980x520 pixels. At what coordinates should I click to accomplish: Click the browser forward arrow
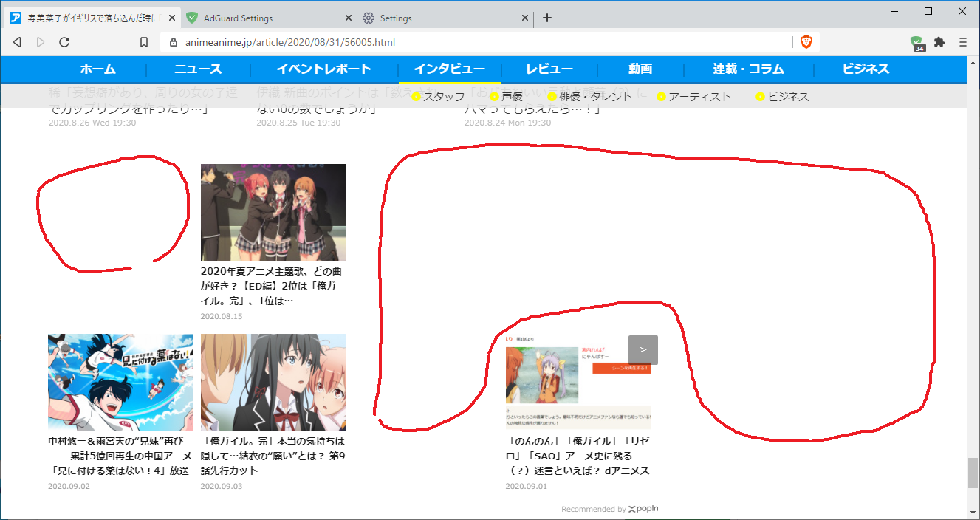click(41, 42)
